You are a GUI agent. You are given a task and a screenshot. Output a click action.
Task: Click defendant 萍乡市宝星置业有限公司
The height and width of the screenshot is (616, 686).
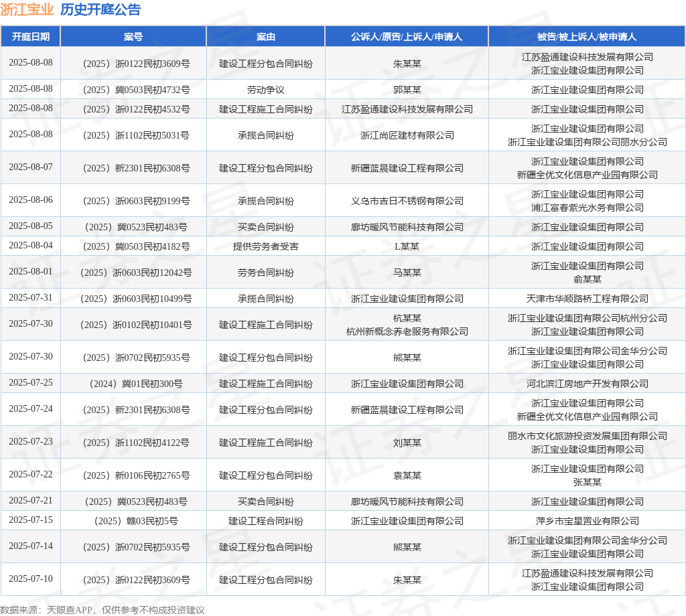pyautogui.click(x=587, y=521)
